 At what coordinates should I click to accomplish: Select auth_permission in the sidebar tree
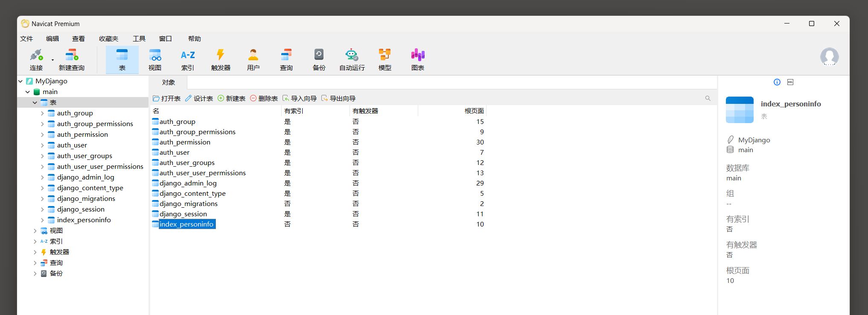(82, 135)
